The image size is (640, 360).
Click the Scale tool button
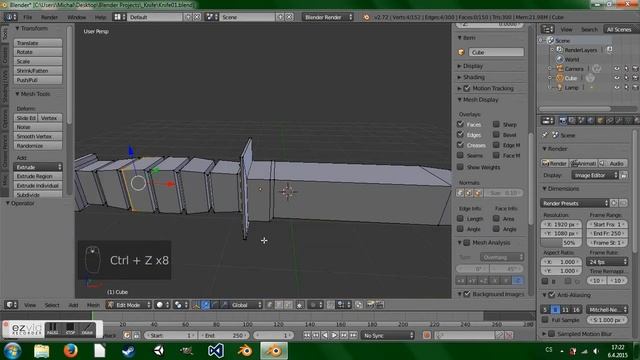click(x=38, y=61)
